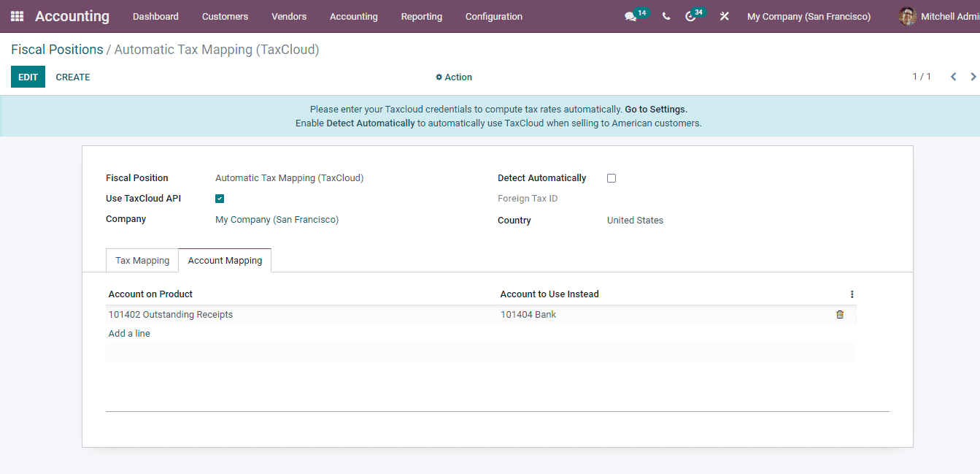
Task: Click Add a line in Account Mapping
Action: (128, 333)
